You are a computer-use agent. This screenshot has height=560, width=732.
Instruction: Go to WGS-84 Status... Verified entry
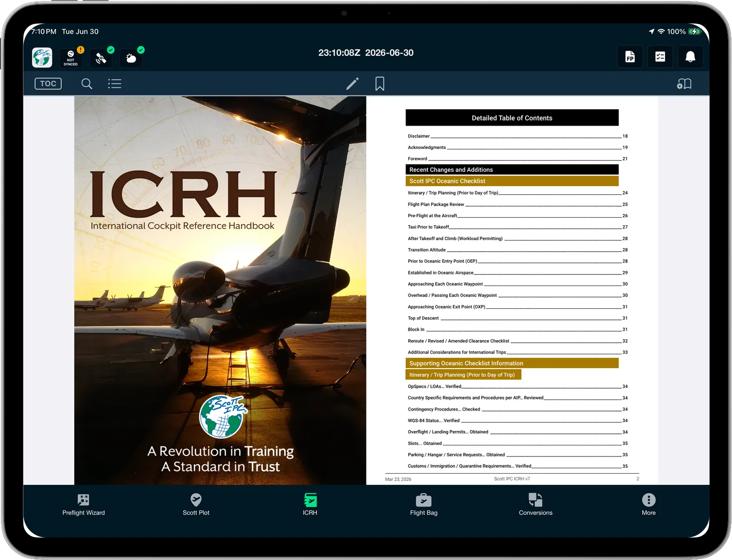[518, 420]
